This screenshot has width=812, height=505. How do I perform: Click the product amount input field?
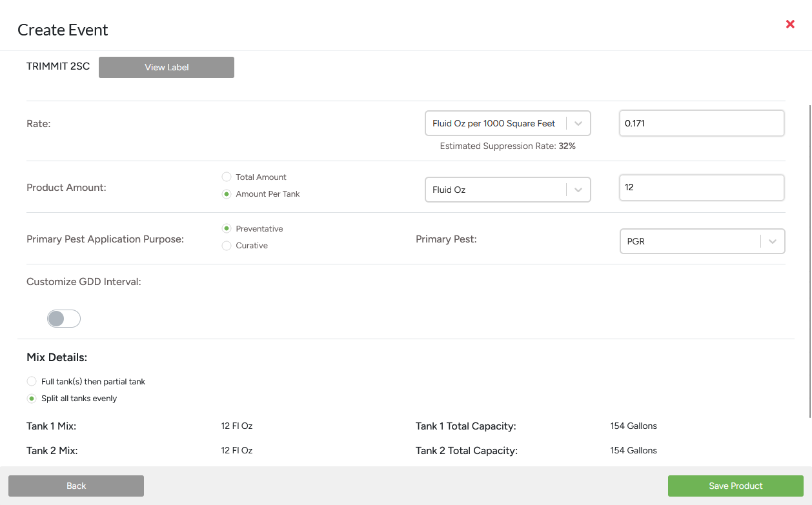[x=702, y=188]
